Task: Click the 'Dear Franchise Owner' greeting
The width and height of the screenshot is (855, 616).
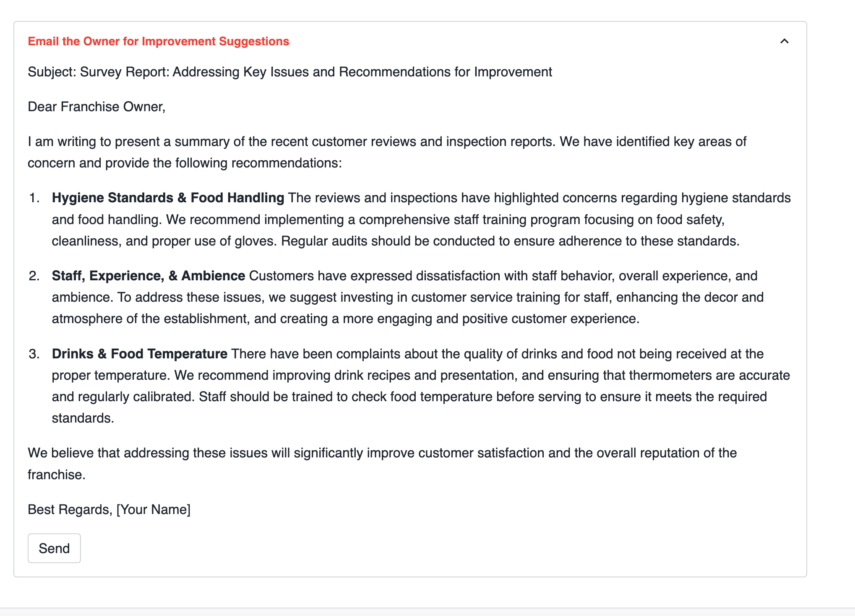Action: (x=96, y=107)
